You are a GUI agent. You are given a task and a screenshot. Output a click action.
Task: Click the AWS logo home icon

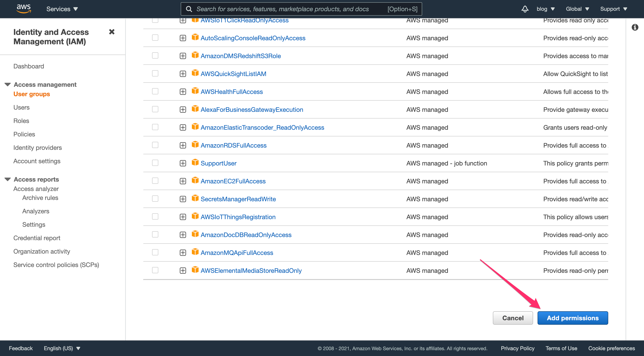click(24, 9)
